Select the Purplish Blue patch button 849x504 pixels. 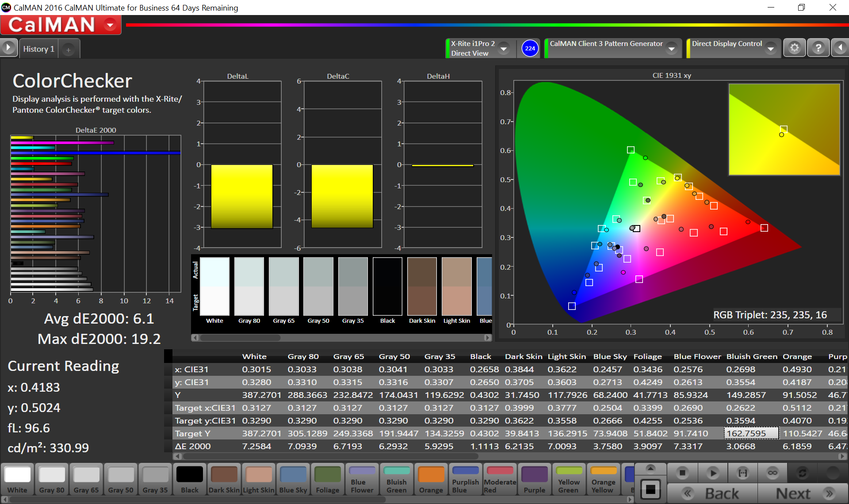(x=466, y=479)
